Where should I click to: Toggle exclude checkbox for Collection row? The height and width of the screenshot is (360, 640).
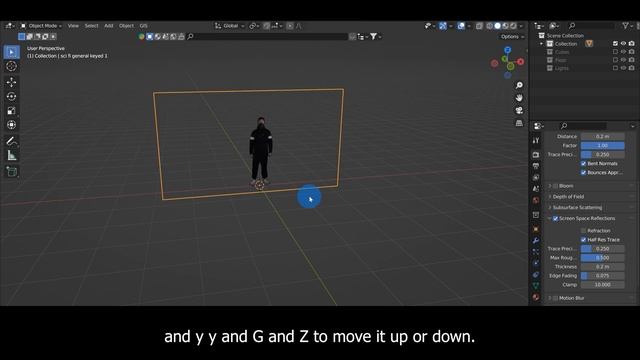(x=615, y=44)
